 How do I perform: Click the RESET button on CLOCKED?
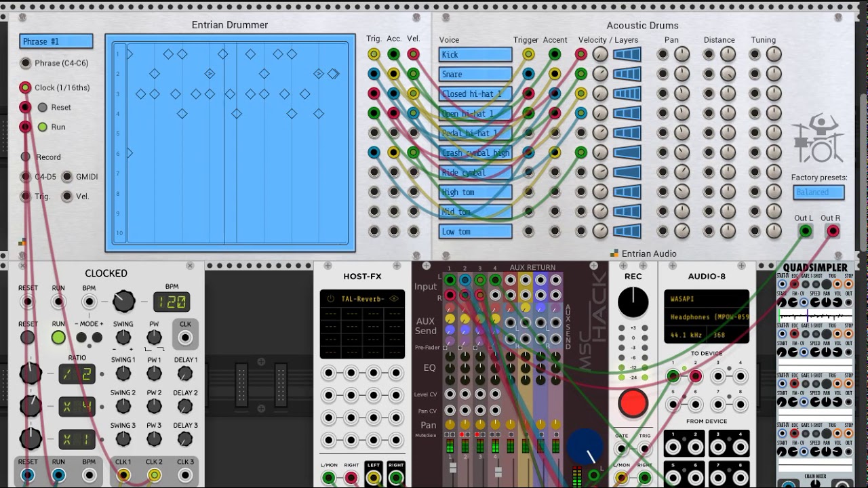[28, 338]
